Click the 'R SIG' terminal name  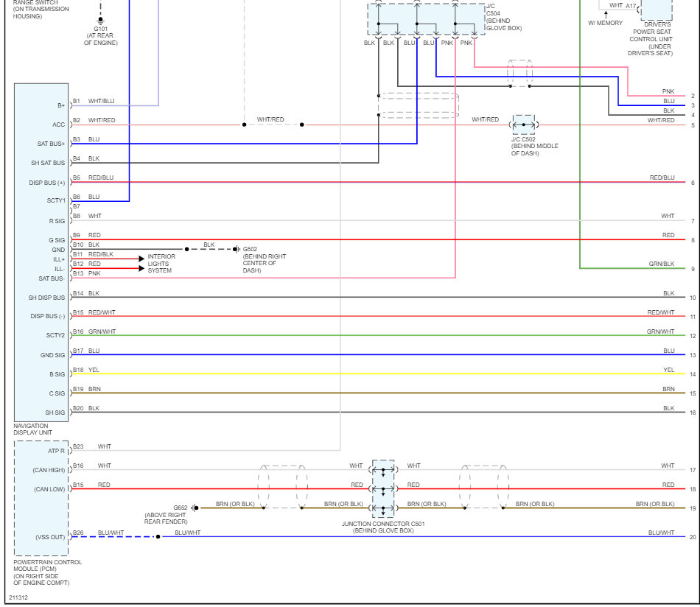pos(57,221)
